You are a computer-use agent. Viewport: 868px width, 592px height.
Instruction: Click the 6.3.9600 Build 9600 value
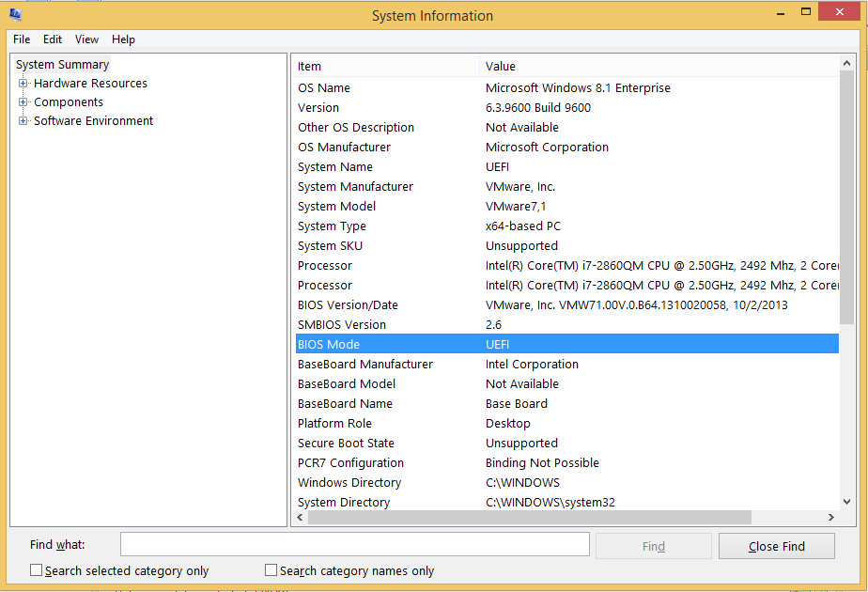pos(538,108)
